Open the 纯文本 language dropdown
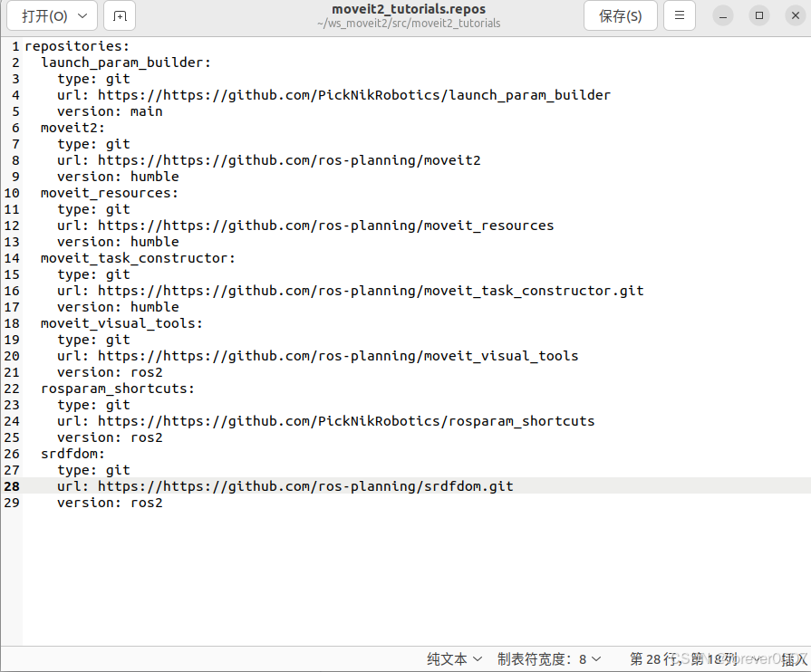Viewport: 811px width, 672px height. 454,659
